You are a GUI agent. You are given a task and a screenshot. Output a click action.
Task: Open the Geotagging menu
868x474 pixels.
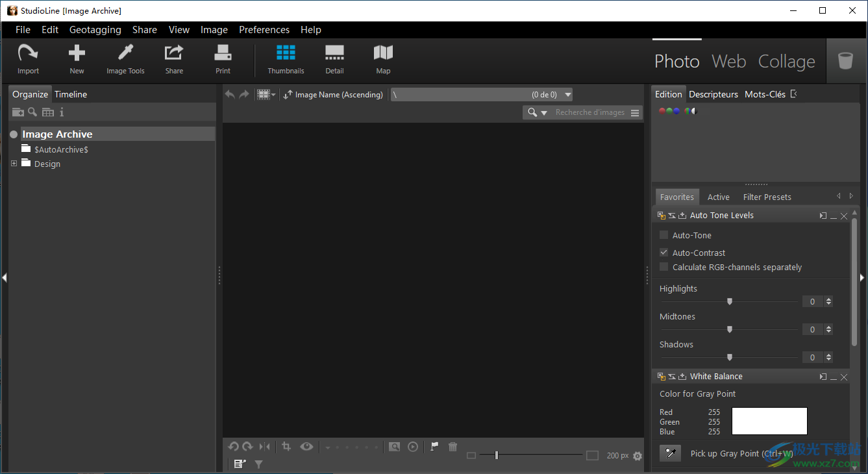point(95,30)
